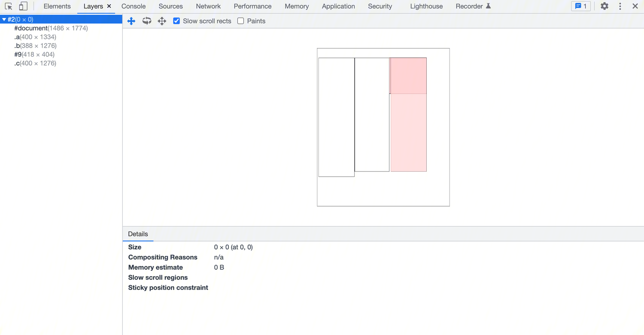
Task: Select the pan mode icon
Action: pos(131,21)
